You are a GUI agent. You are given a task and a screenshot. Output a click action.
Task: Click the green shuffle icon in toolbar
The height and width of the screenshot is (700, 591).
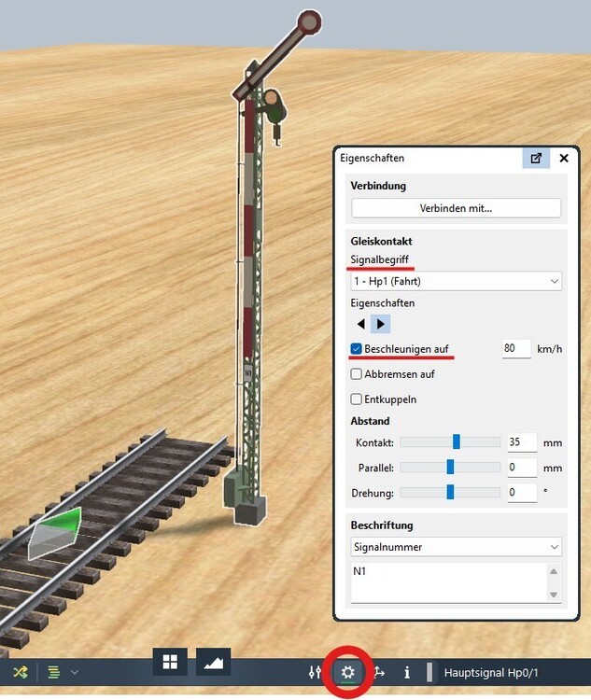(x=21, y=672)
